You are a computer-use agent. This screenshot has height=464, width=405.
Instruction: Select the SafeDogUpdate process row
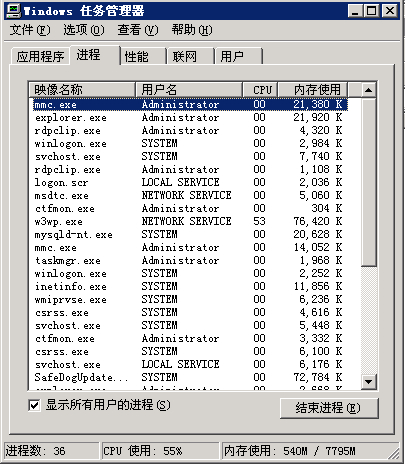pyautogui.click(x=190, y=378)
